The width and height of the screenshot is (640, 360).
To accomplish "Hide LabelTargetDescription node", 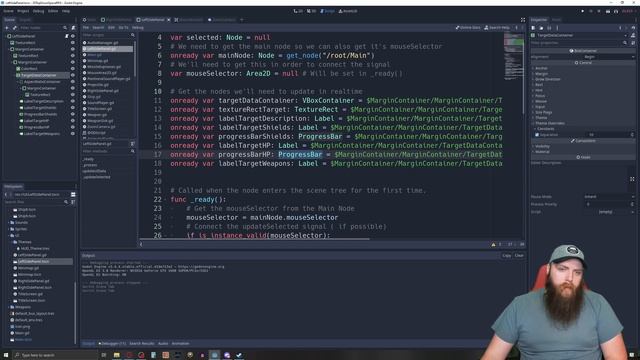I will pyautogui.click(x=73, y=101).
